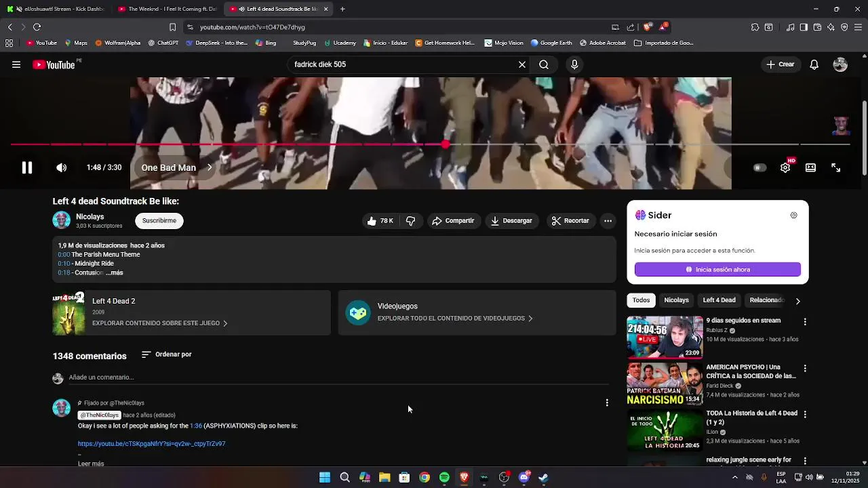Open Steam from the taskbar
This screenshot has height=488, width=868.
point(543,477)
